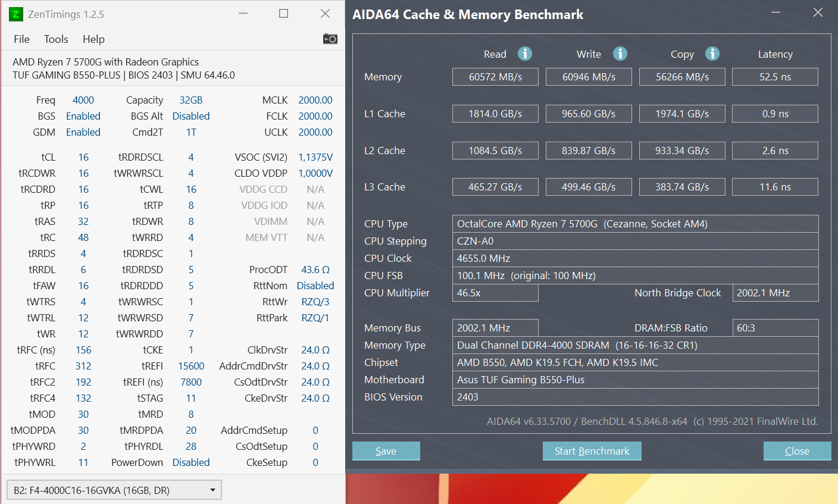Close the ZenTimings window
Image resolution: width=838 pixels, height=504 pixels.
point(325,14)
